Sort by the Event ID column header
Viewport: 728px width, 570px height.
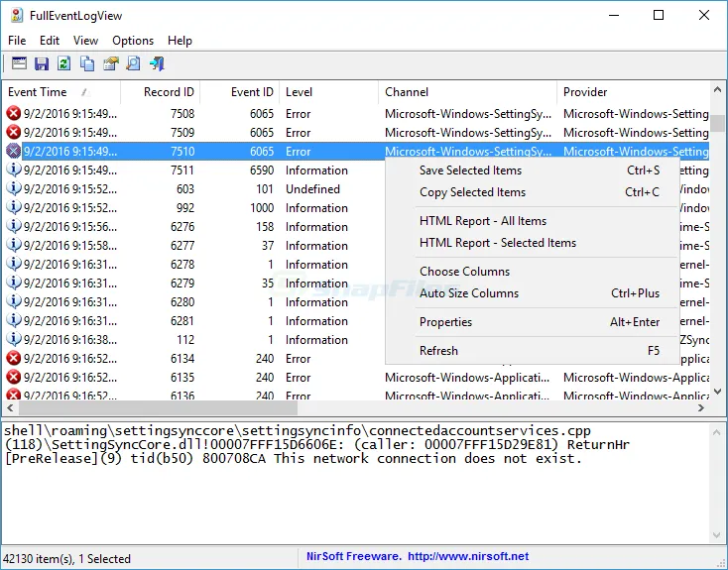pos(240,92)
